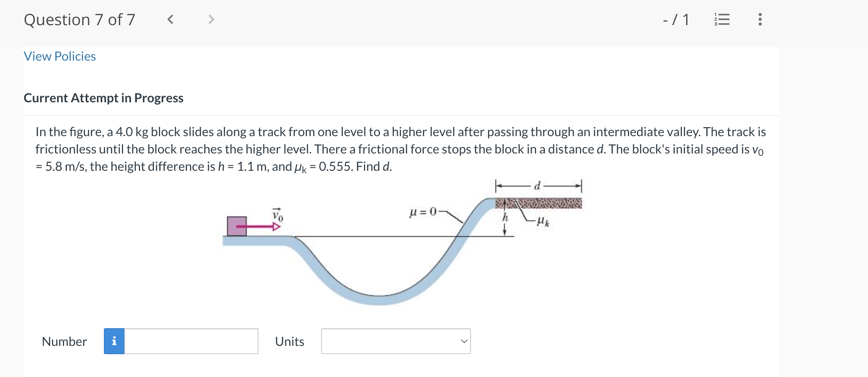Screen dimensions: 868x377
Task: Click the Number label
Action: tap(65, 341)
